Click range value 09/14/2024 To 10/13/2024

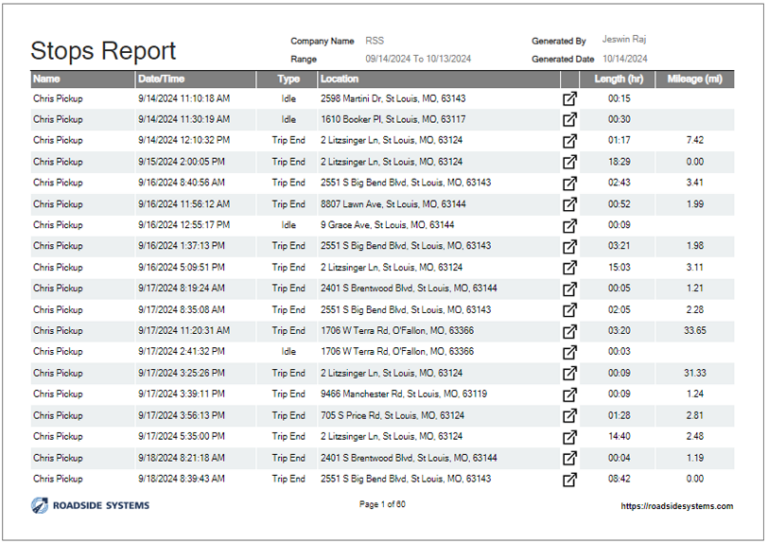click(418, 59)
